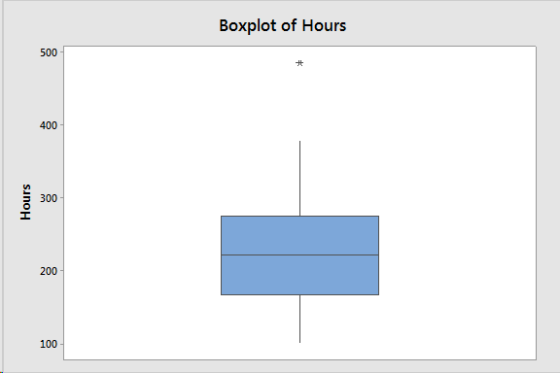Click the top edge of the box
The width and height of the screenshot is (560, 373).
coord(300,216)
